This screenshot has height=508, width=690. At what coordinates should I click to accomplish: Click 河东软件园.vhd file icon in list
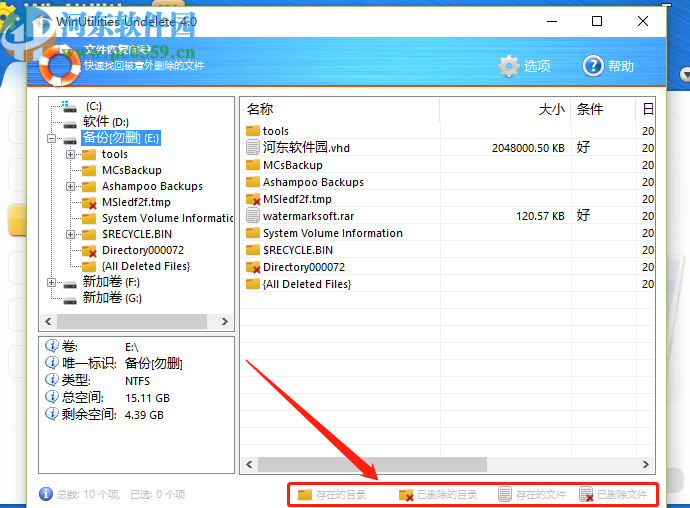pos(253,147)
